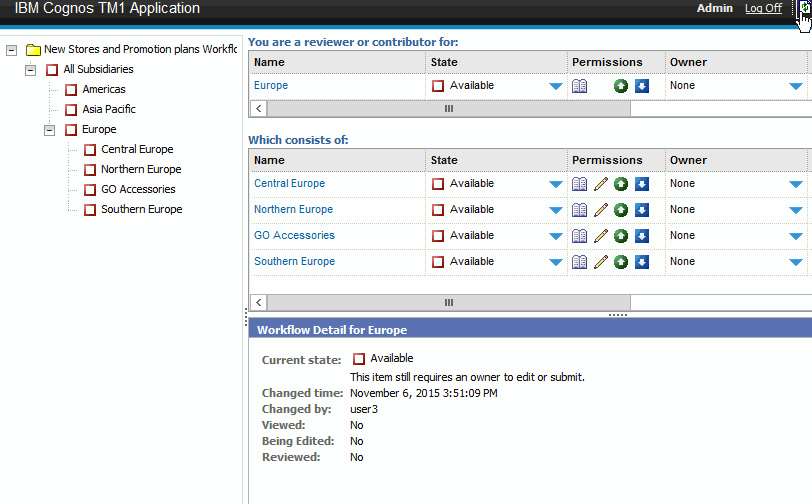Click the view (book) icon for Europe
This screenshot has width=812, height=504.
pos(579,86)
